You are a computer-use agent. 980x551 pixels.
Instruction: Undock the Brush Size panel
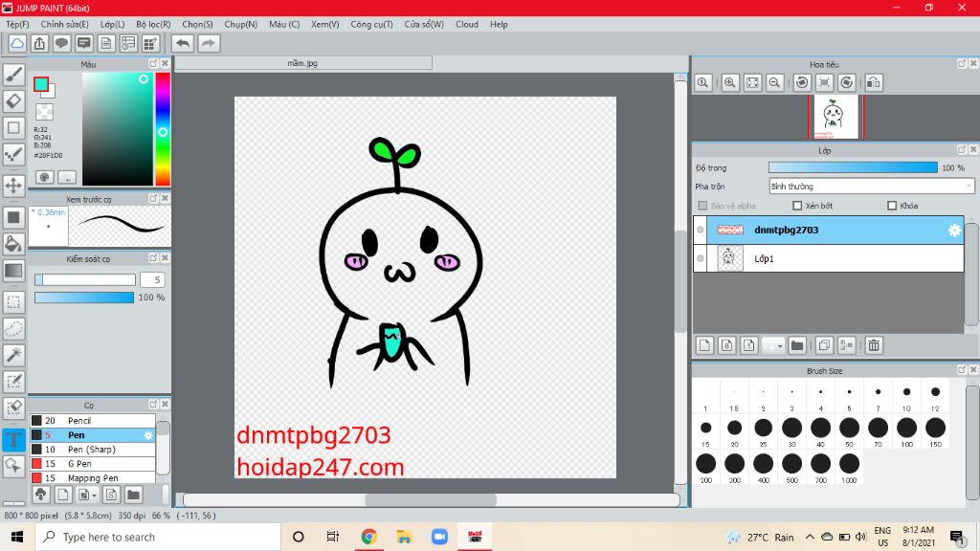click(962, 370)
